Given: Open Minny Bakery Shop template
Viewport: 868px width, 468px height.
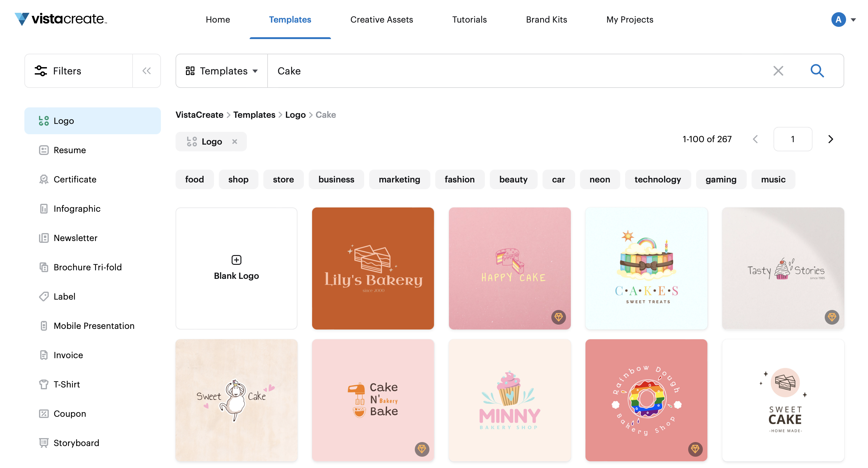Looking at the screenshot, I should [x=510, y=400].
